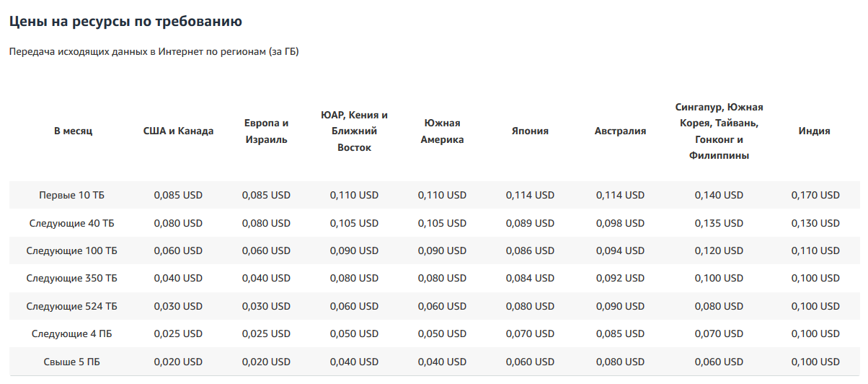Select the 'Свыше 5 ПБ' row label

click(x=72, y=362)
